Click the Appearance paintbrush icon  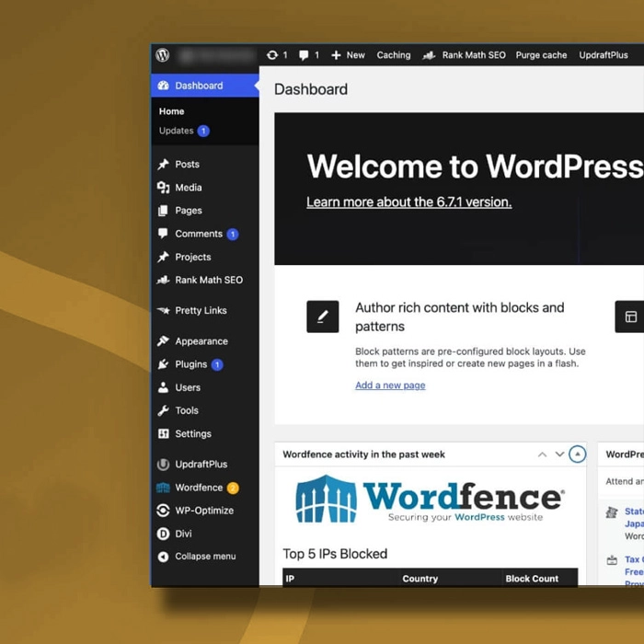[163, 341]
